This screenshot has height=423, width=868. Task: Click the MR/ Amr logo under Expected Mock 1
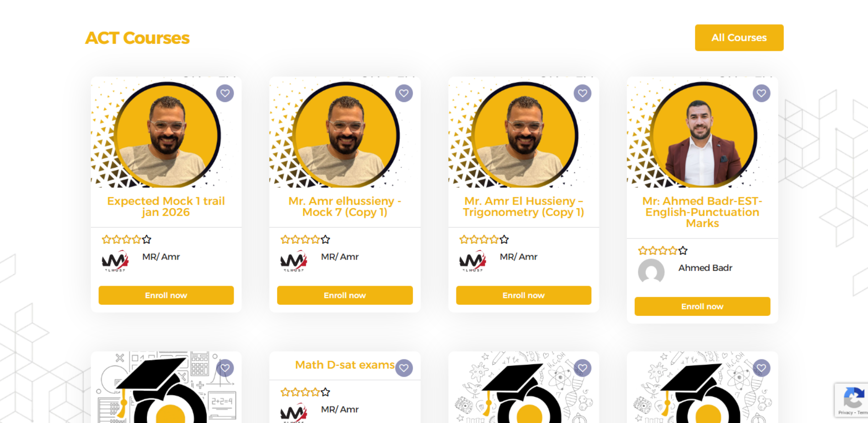pyautogui.click(x=115, y=261)
